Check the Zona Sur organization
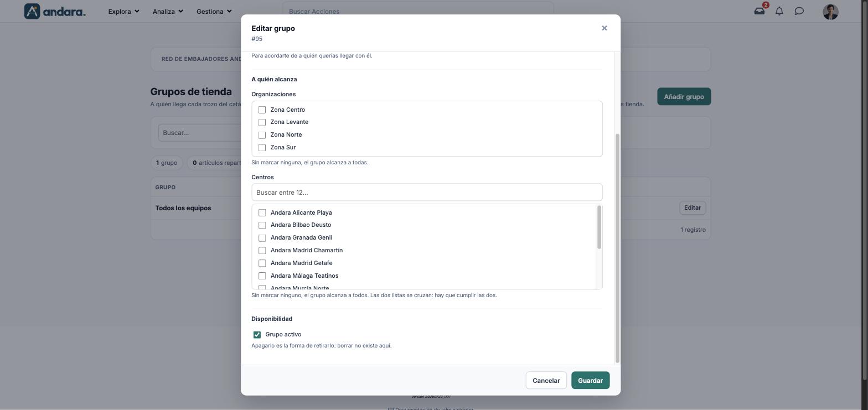 (x=262, y=148)
